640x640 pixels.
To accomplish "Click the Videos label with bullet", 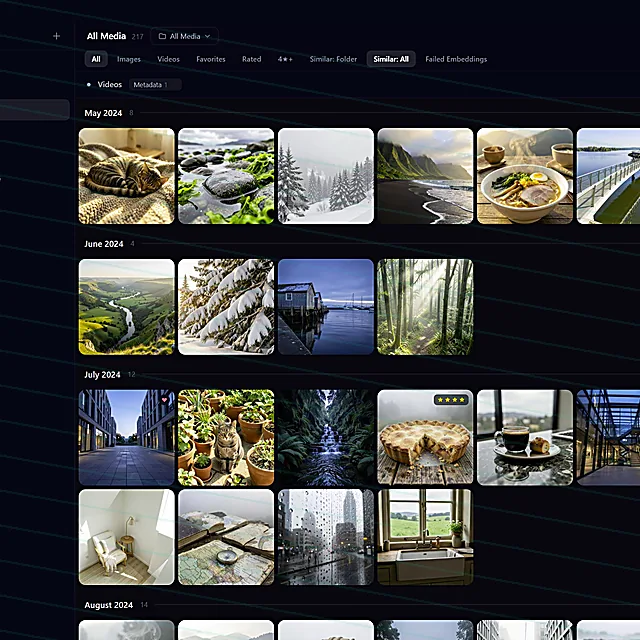I will coord(104,84).
